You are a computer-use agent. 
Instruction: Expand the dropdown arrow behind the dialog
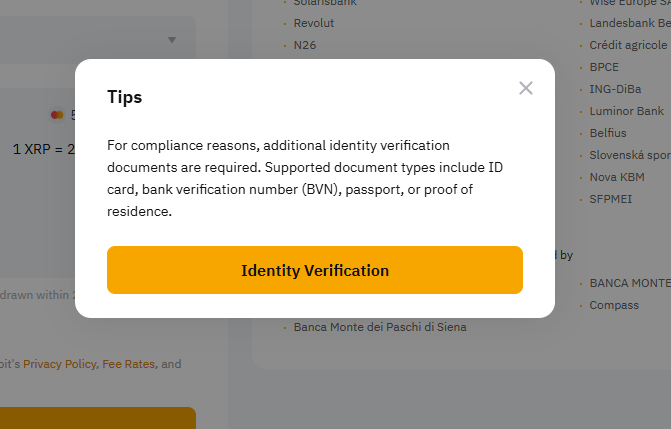172,40
